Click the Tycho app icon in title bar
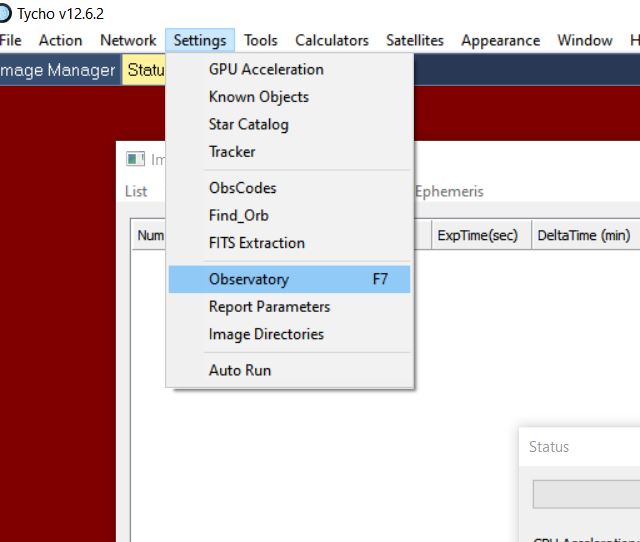This screenshot has height=542, width=640. (x=5, y=14)
